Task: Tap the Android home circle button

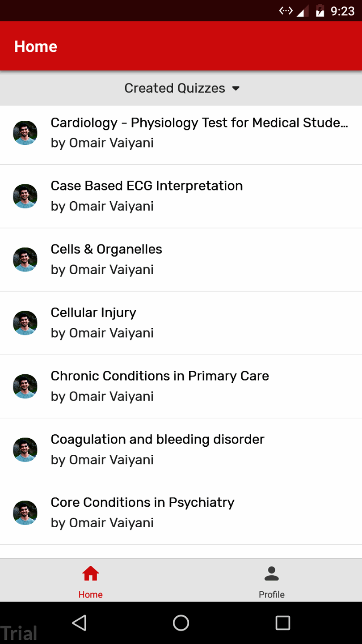Action: [181, 623]
